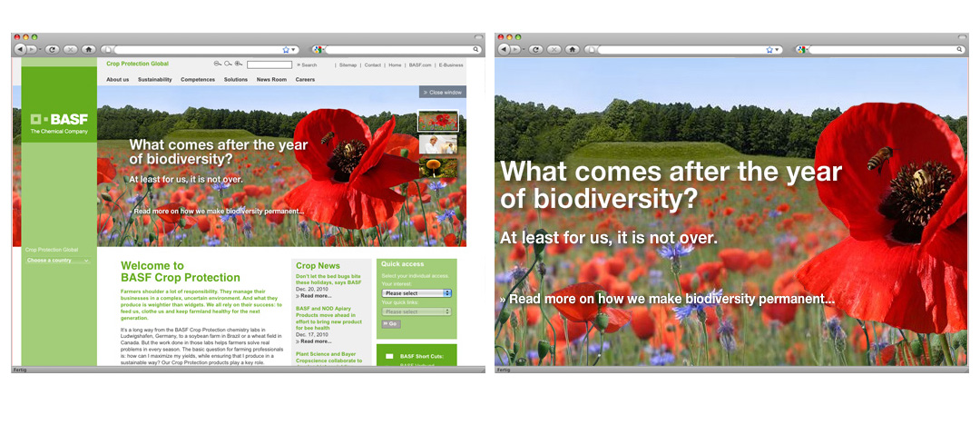Click Read more under Dec. 20, 2010 news

click(x=314, y=295)
